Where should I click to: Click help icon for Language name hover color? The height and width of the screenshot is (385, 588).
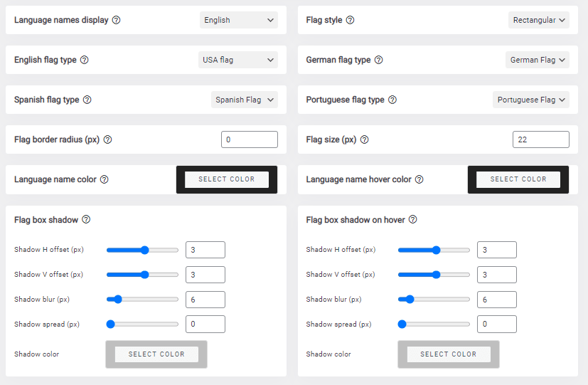point(419,179)
